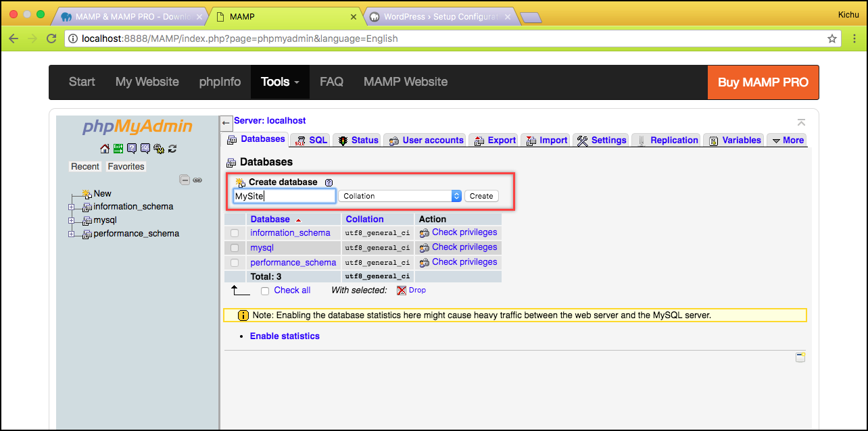Click the hide navigation panel arrow icon

(226, 123)
